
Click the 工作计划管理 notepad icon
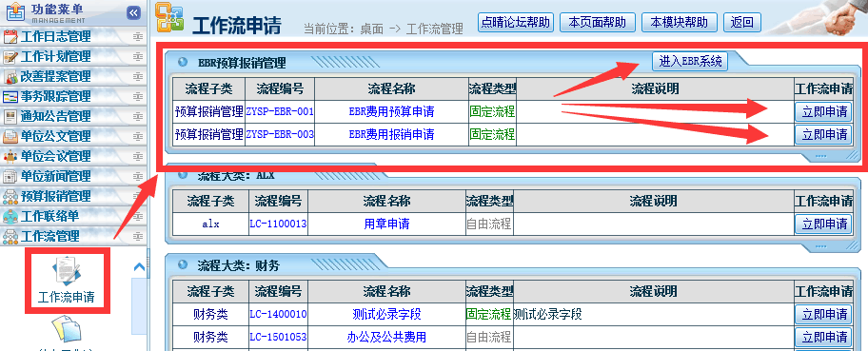pos(10,57)
